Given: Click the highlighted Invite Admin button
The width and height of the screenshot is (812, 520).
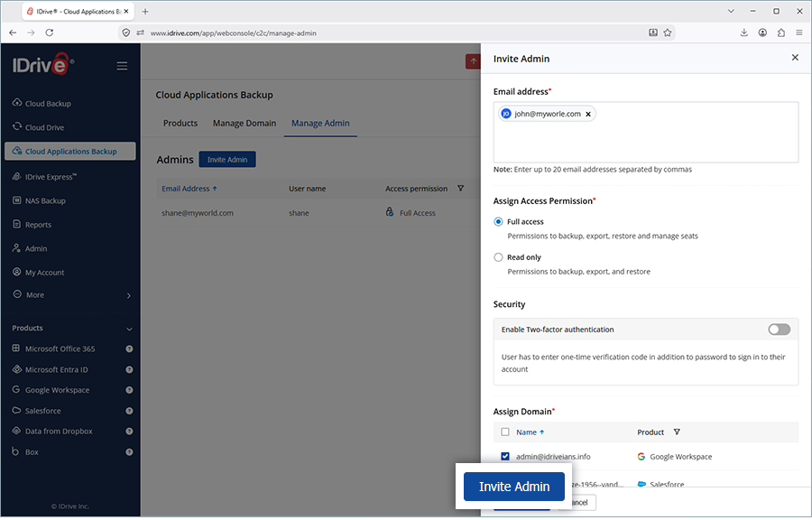Looking at the screenshot, I should 513,487.
